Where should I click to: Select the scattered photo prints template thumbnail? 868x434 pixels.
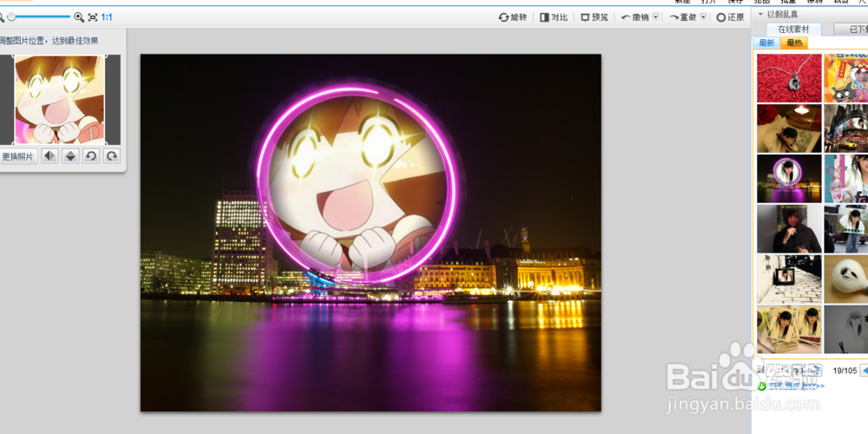click(x=789, y=329)
